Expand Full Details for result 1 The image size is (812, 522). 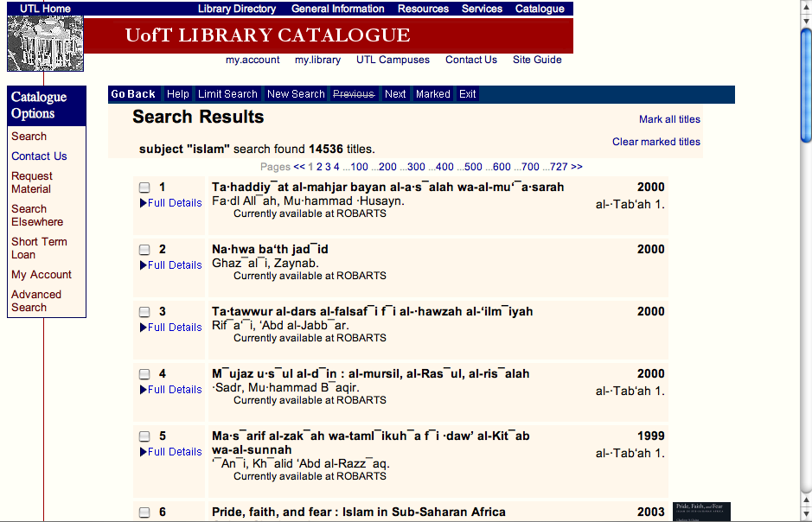click(171, 203)
